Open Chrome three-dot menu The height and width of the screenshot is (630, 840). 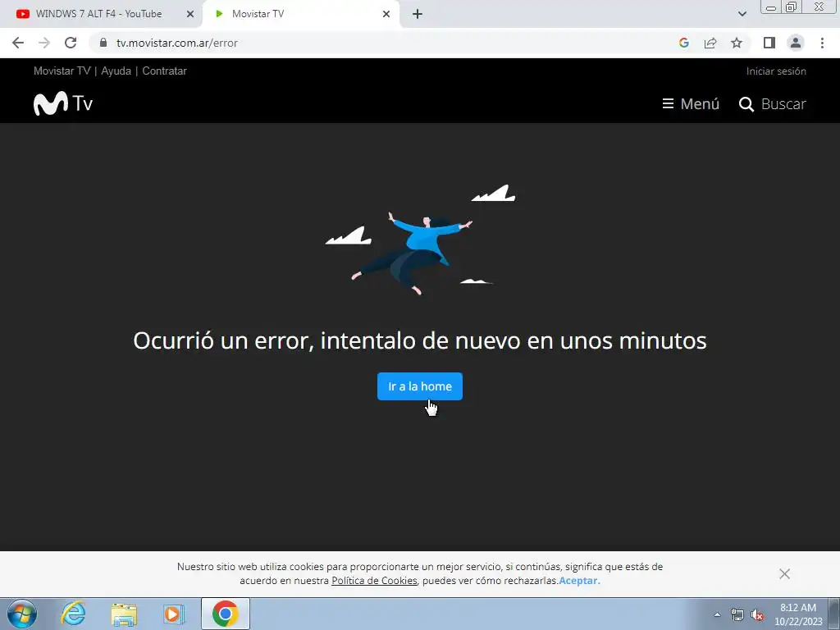click(822, 43)
